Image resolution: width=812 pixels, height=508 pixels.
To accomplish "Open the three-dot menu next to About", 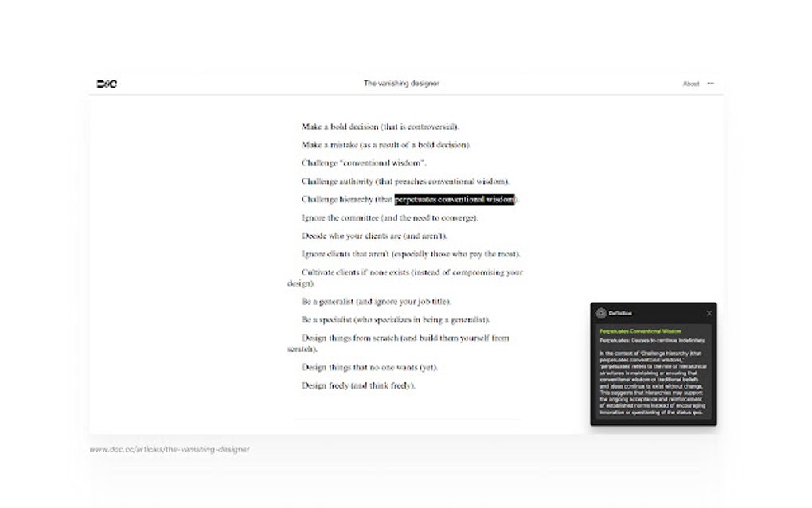I will [710, 84].
